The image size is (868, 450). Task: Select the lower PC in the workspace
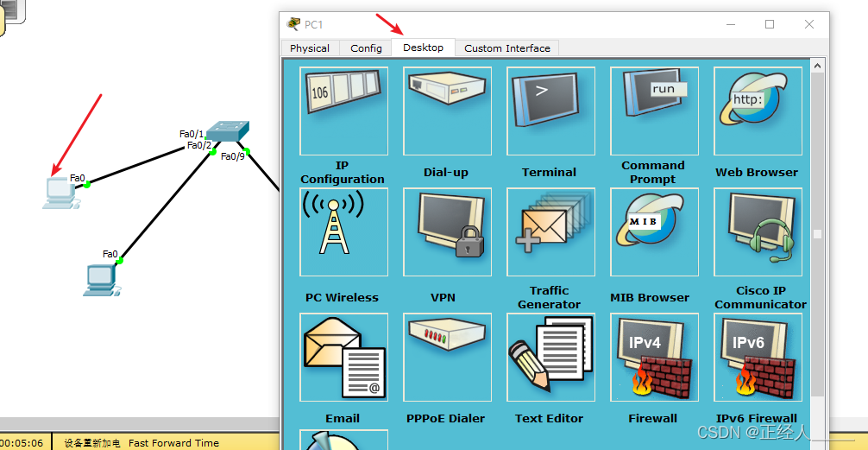coord(102,280)
